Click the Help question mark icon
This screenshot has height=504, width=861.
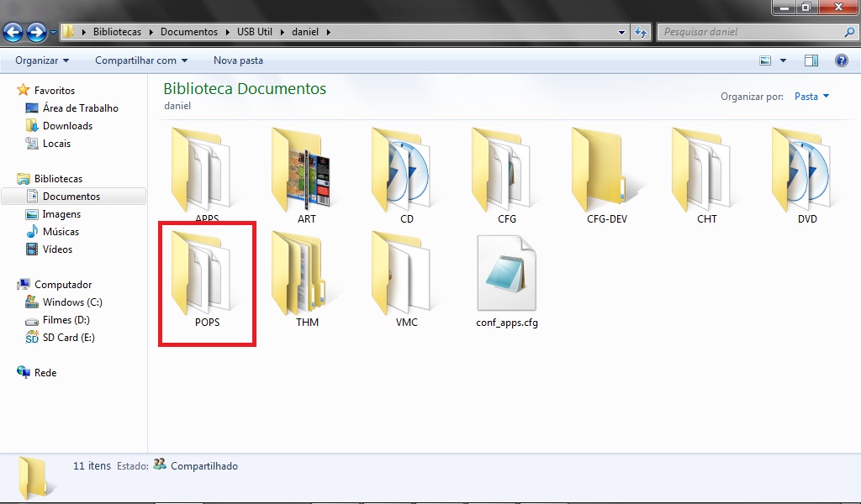click(841, 60)
